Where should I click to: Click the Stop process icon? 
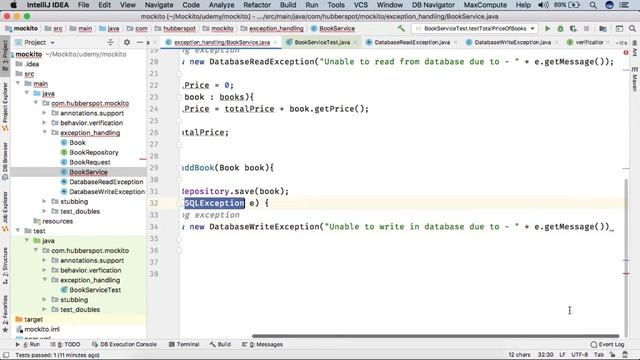click(587, 29)
